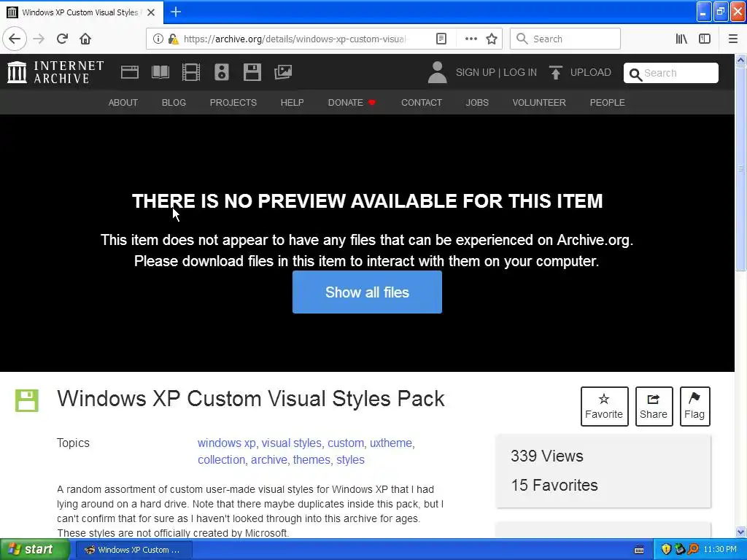Image resolution: width=747 pixels, height=560 pixels.
Task: Open the VOLUNTEER menu item
Action: 539,102
